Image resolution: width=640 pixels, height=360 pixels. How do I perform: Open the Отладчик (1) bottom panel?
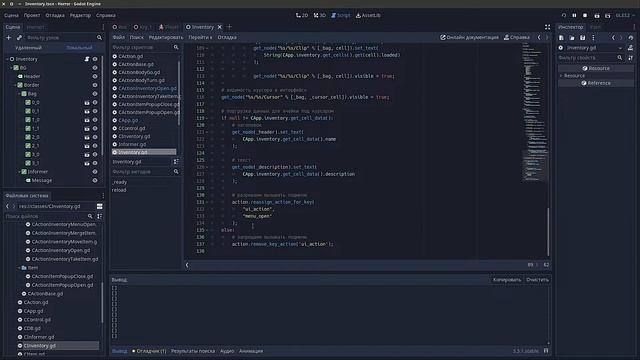tap(149, 351)
